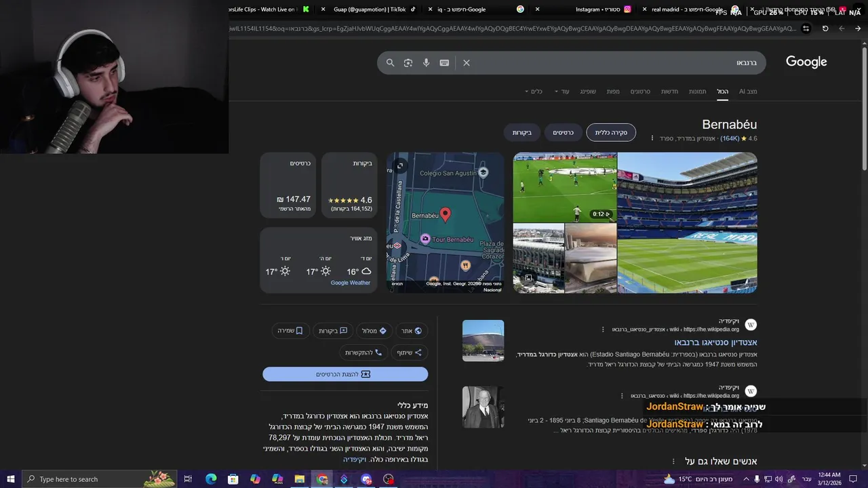Open File Explorer from the taskbar
Image resolution: width=868 pixels, height=488 pixels.
click(x=300, y=479)
